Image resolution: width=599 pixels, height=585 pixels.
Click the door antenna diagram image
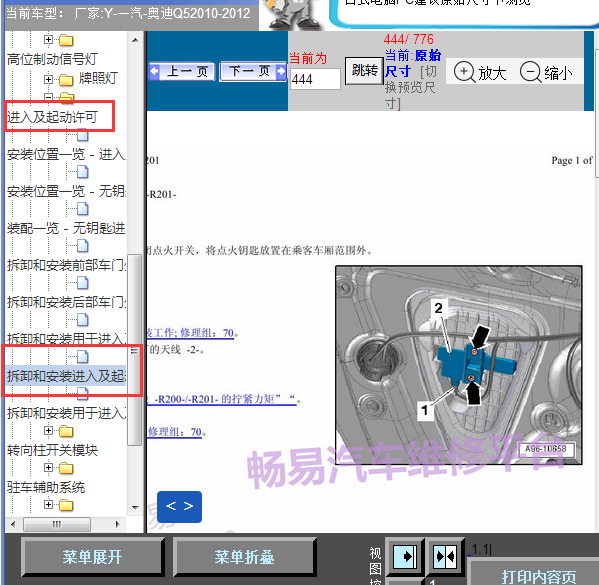[x=459, y=365]
